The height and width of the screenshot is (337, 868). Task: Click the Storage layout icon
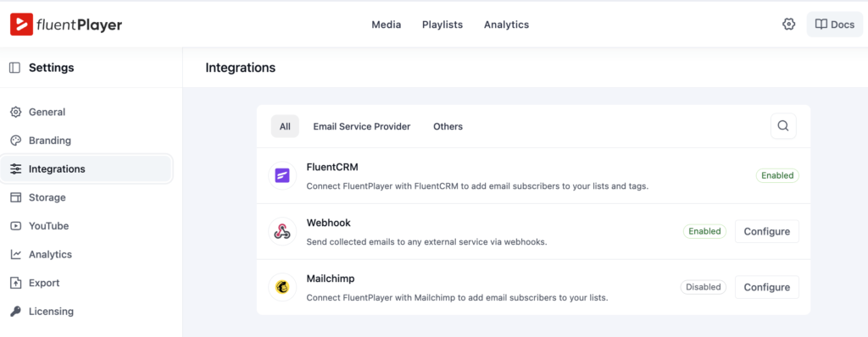point(16,197)
